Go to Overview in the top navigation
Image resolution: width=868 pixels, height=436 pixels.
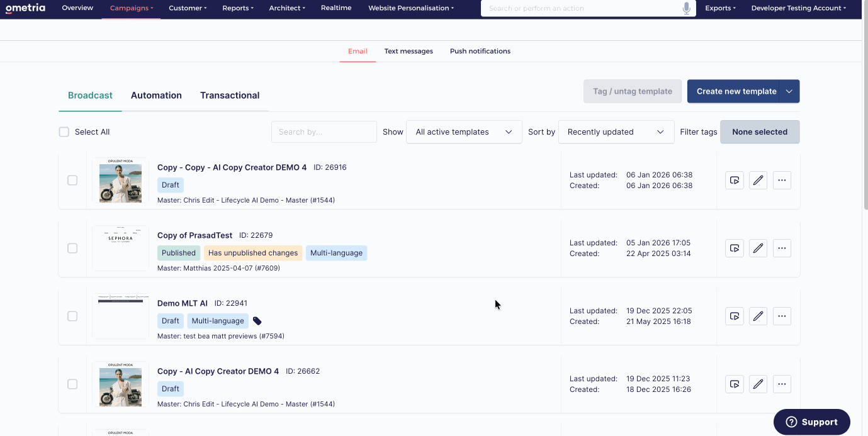(x=77, y=8)
